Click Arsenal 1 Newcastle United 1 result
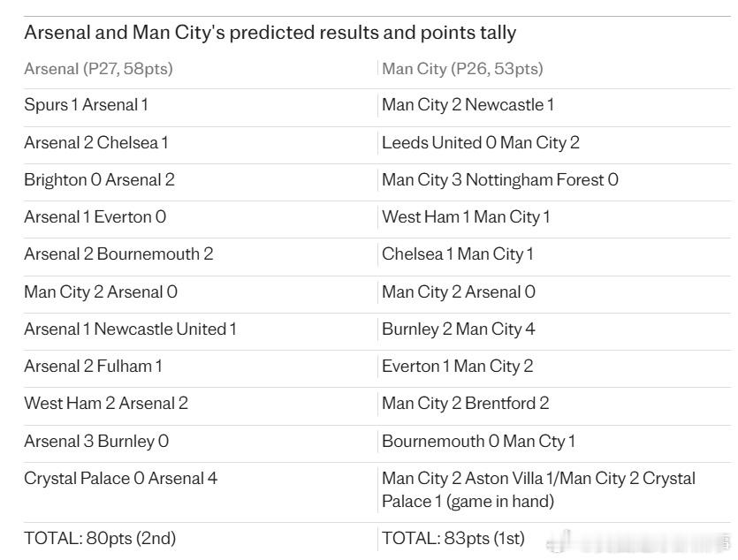Image resolution: width=738 pixels, height=560 pixels. (130, 329)
